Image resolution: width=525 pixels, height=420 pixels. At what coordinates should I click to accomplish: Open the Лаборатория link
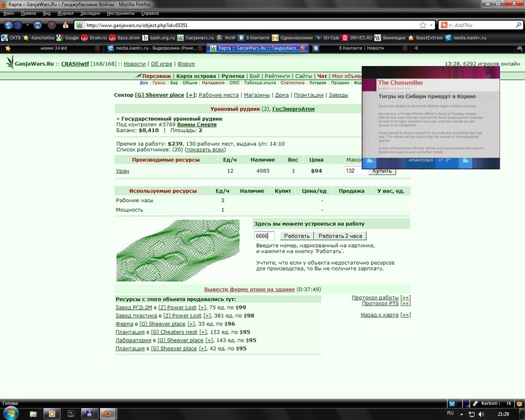click(x=133, y=340)
